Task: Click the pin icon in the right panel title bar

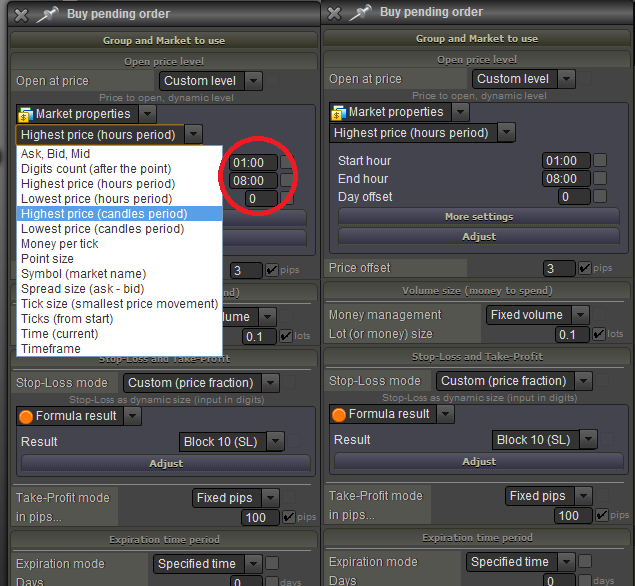Action: point(359,13)
